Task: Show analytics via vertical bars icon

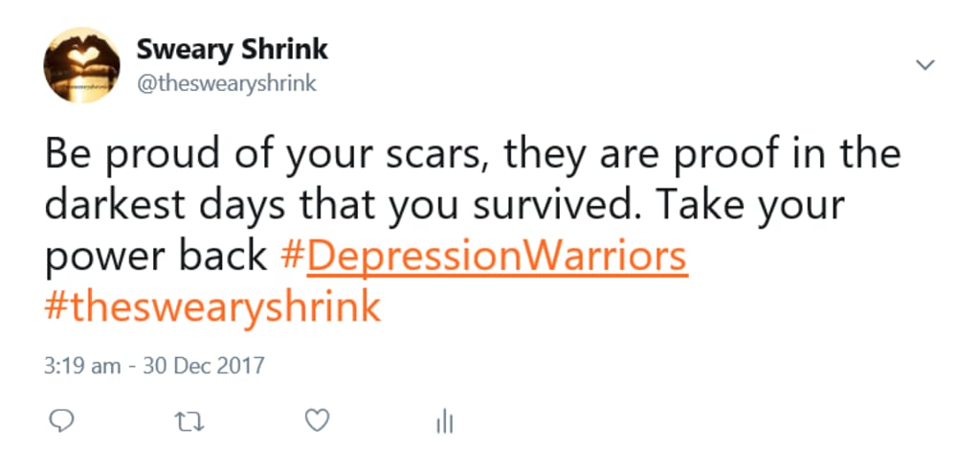Action: [444, 422]
